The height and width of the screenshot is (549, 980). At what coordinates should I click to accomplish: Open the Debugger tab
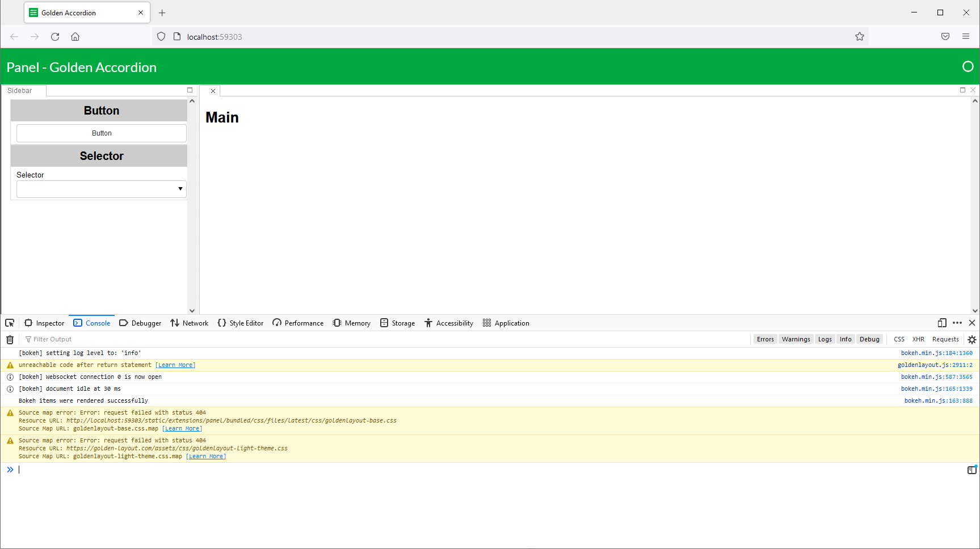(x=140, y=323)
